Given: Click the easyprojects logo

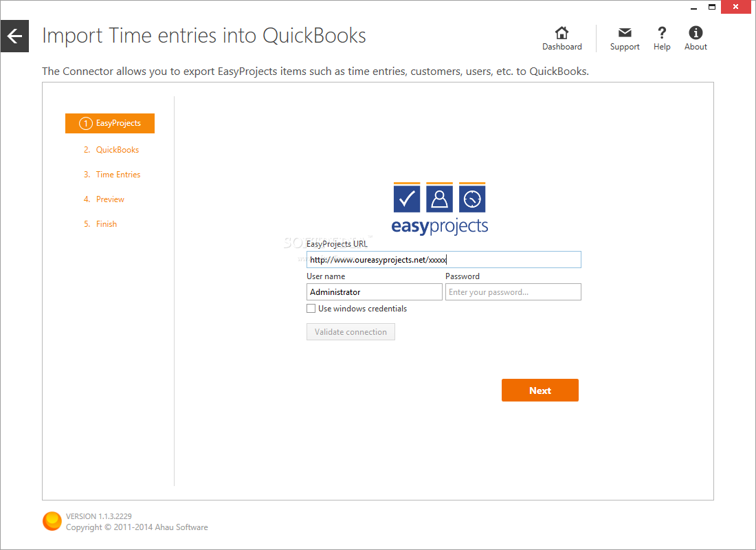Looking at the screenshot, I should click(440, 208).
